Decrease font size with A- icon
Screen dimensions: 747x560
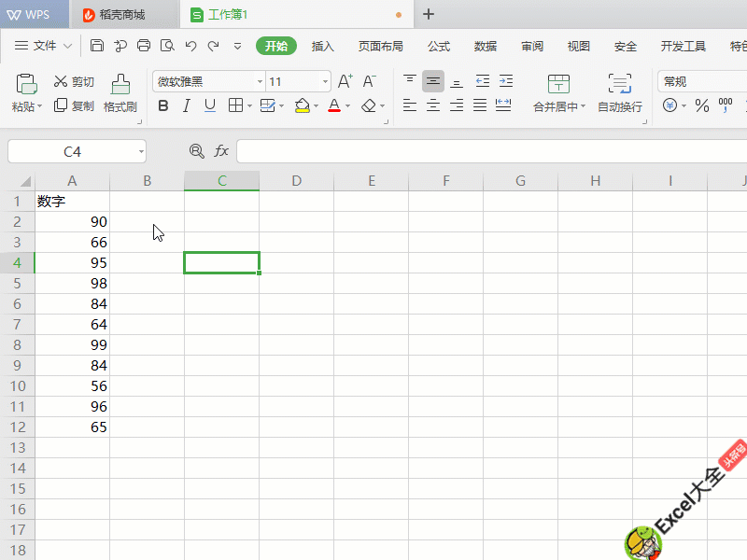coord(369,81)
